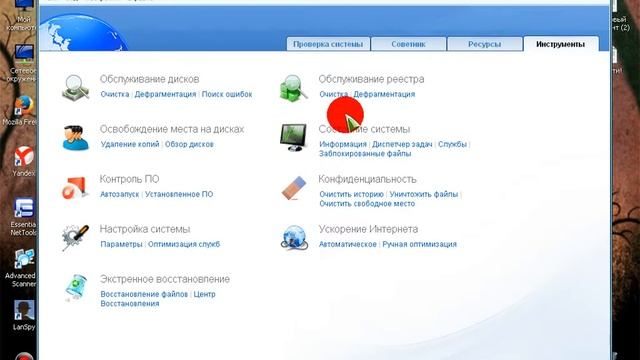The width and height of the screenshot is (640, 360).
Task: Open the Поиск ошибок link
Action: [227, 94]
